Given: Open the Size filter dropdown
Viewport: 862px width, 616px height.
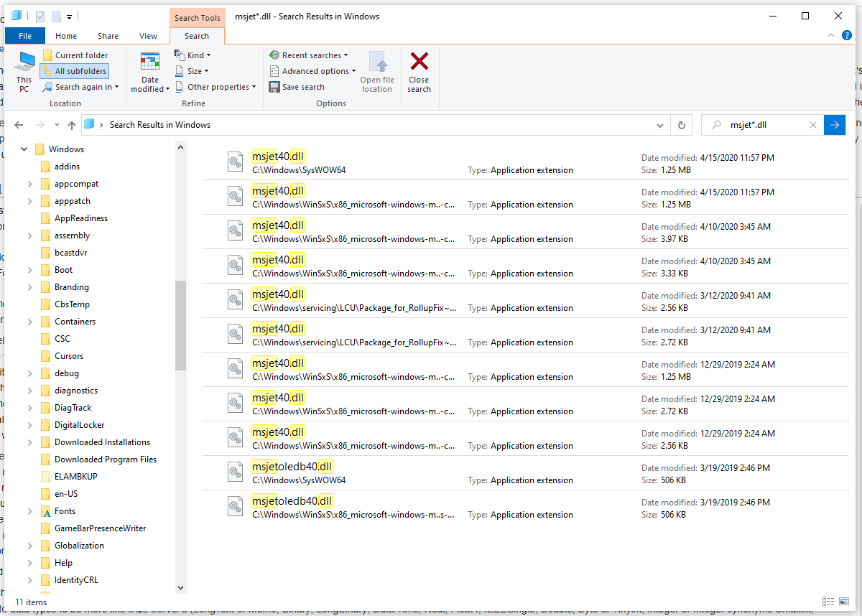Looking at the screenshot, I should click(192, 71).
